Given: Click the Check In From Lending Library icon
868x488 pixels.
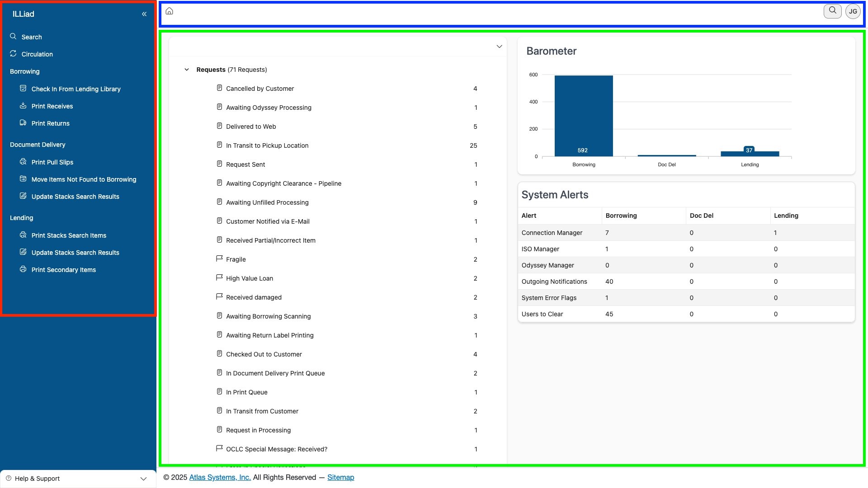Looking at the screenshot, I should tap(23, 89).
